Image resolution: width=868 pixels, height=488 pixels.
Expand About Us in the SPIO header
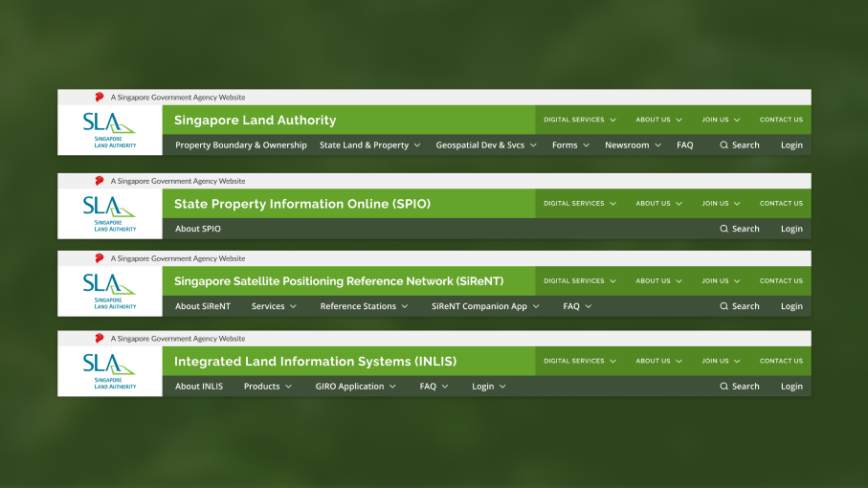(x=658, y=204)
